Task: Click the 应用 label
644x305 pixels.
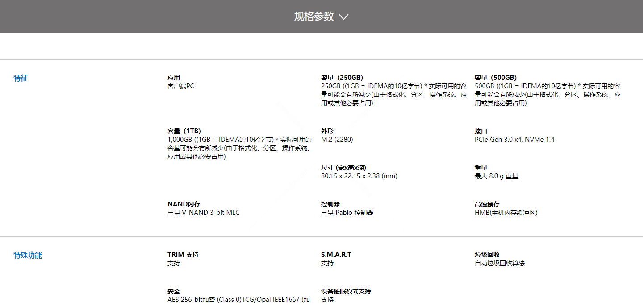Action: (174, 78)
